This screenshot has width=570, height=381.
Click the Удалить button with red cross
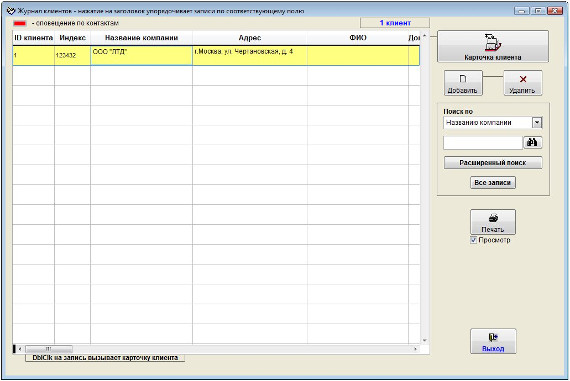(522, 83)
